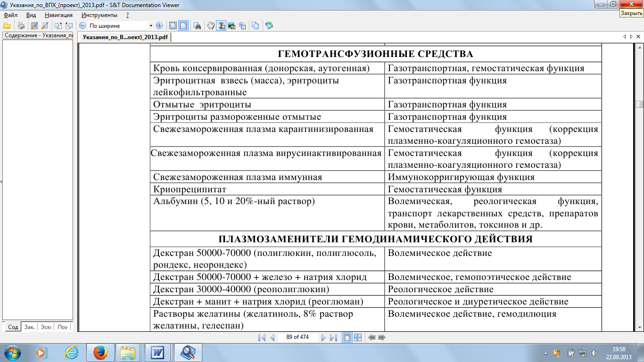
Task: Open the Вид menu
Action: pos(31,15)
